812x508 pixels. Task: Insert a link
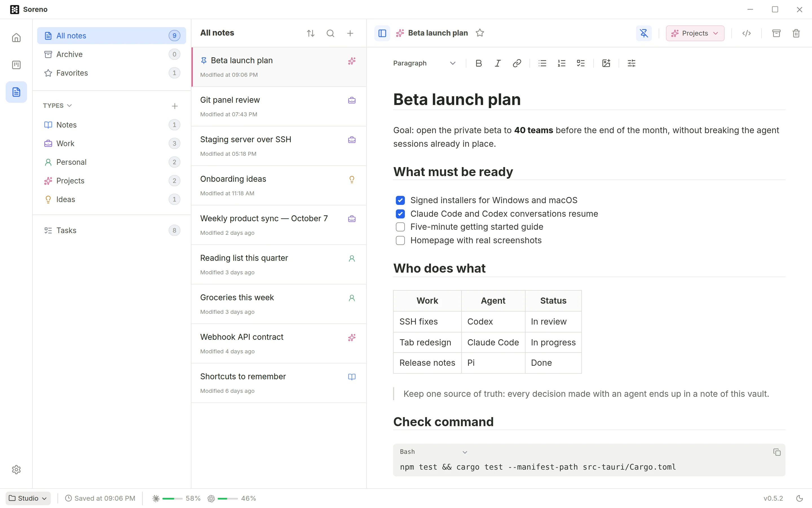517,63
